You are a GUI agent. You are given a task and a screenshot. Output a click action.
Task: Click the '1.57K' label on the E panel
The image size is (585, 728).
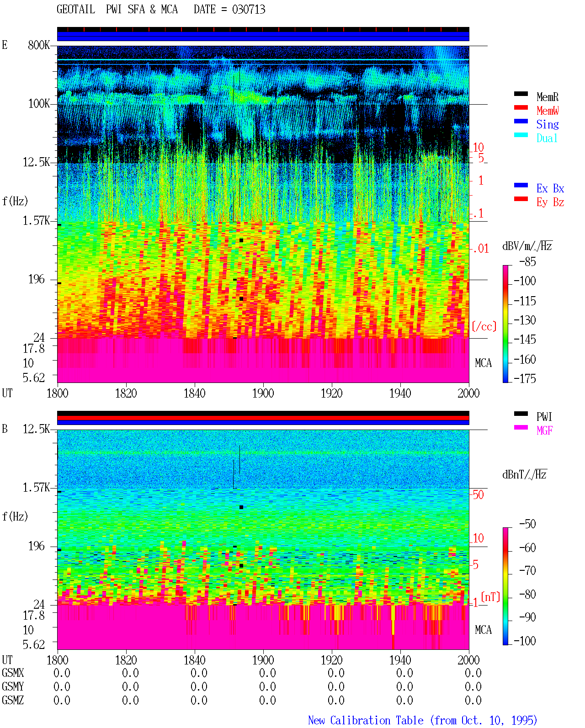[x=37, y=220]
